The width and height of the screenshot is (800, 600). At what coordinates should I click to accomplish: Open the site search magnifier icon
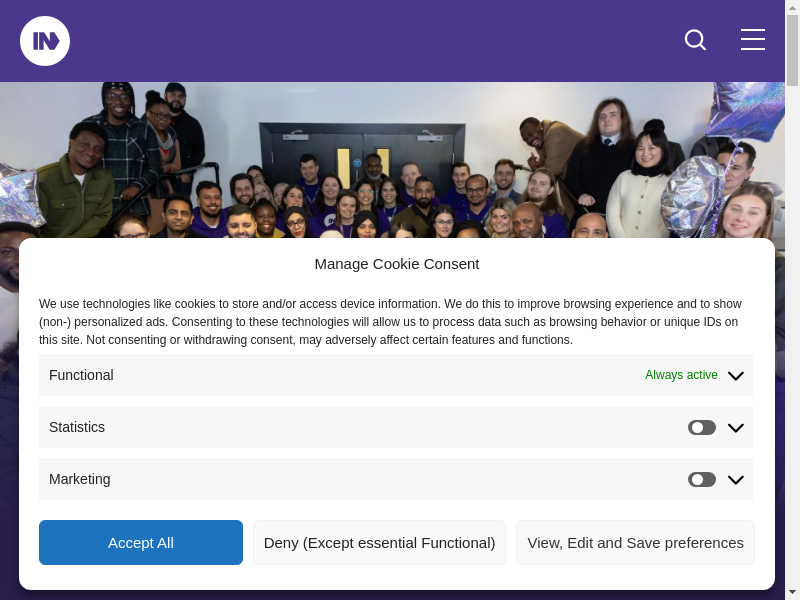point(695,40)
